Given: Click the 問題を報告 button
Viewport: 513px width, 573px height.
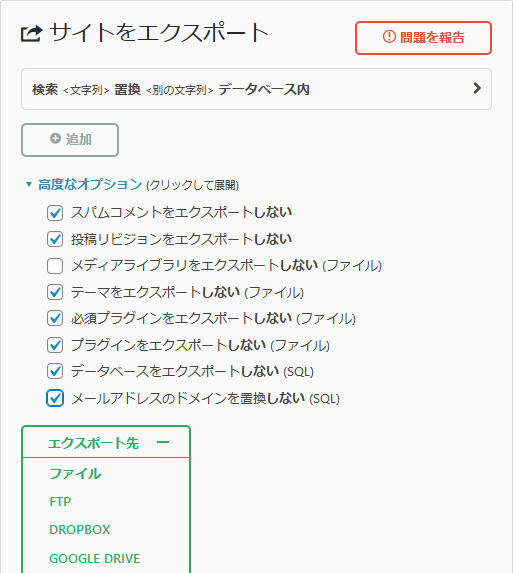Looking at the screenshot, I should [423, 38].
